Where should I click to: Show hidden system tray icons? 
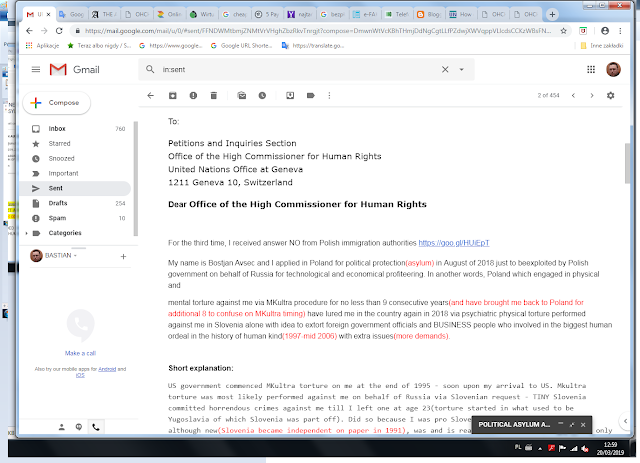[540, 448]
